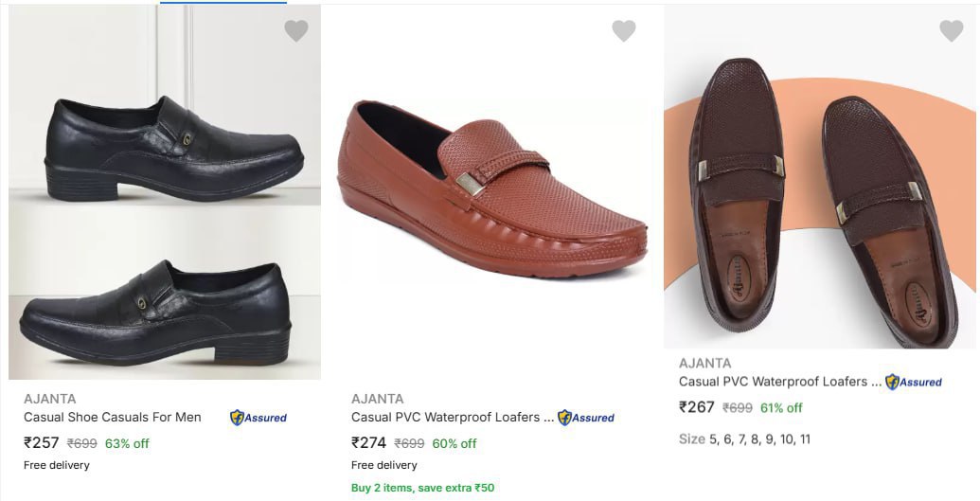
Task: Add dark brown loafers to wishlist
Action: (x=951, y=31)
